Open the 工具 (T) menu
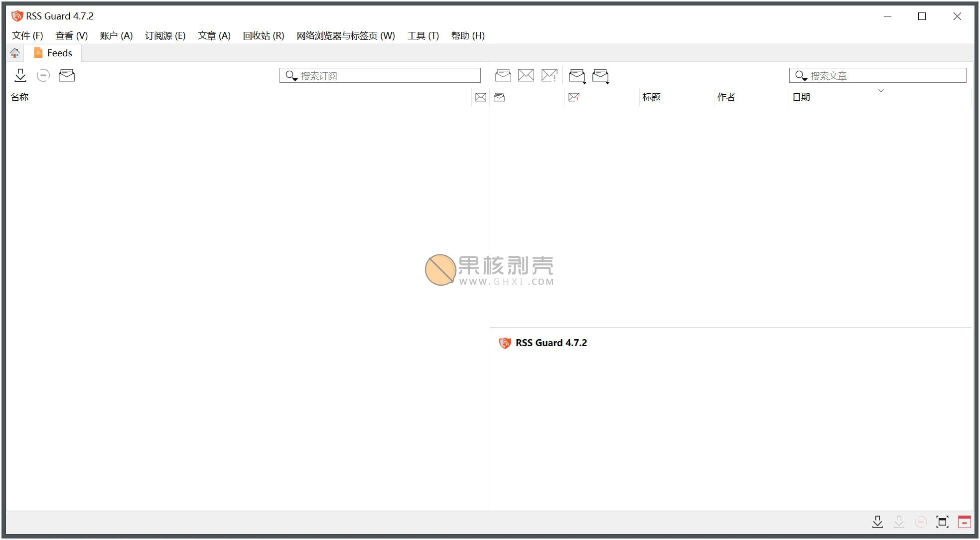This screenshot has height=540, width=980. pyautogui.click(x=422, y=35)
